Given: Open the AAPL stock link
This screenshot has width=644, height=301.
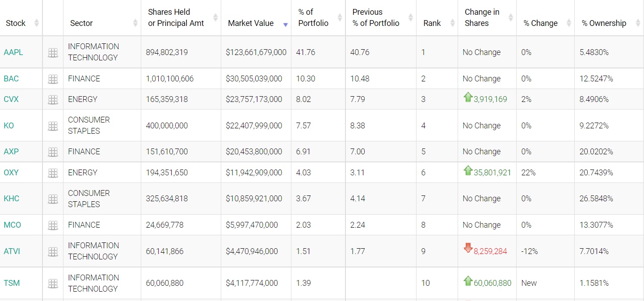Looking at the screenshot, I should tap(13, 52).
